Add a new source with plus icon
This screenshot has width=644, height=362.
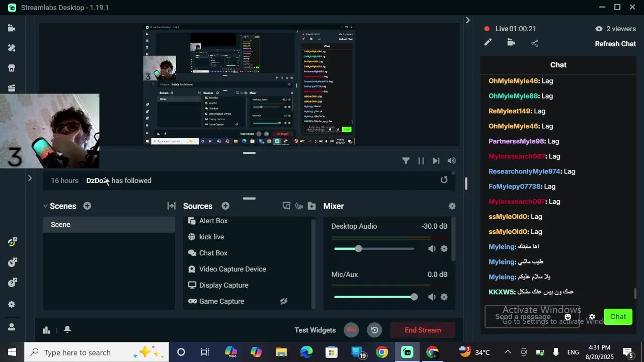coord(225,206)
